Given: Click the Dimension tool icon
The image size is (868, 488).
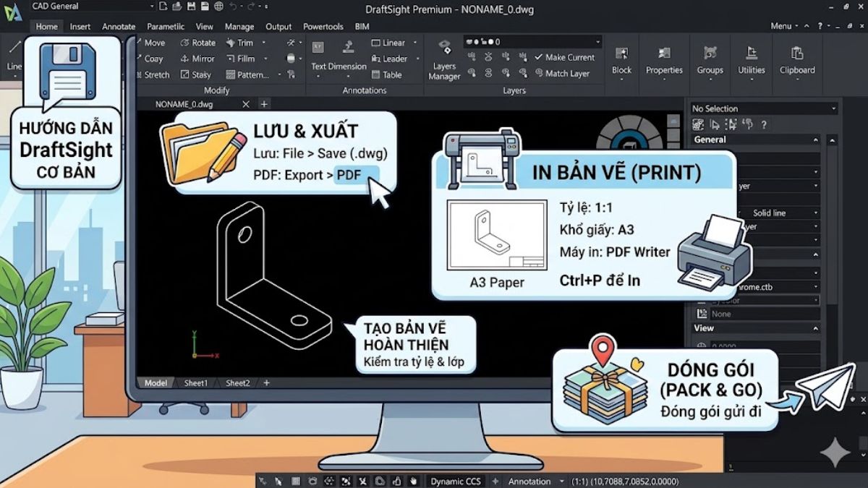Looking at the screenshot, I should point(349,46).
